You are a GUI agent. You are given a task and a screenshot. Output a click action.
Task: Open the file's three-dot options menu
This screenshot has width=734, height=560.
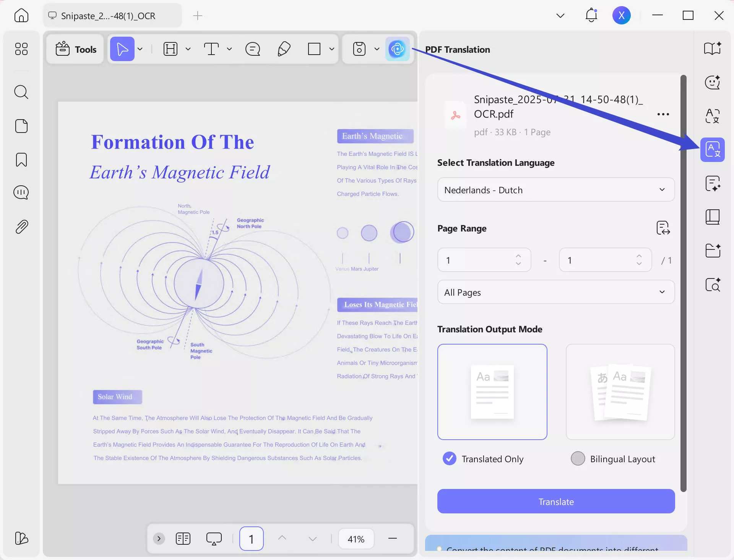coord(663,114)
